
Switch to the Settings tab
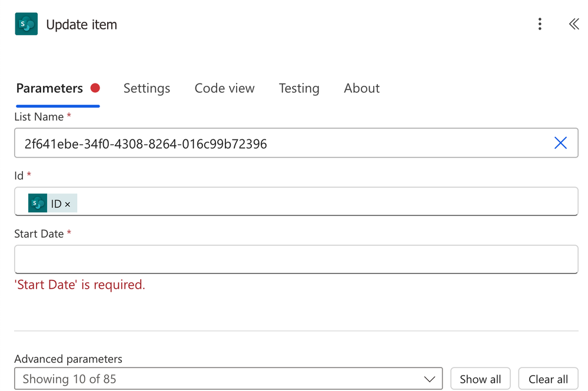point(147,88)
